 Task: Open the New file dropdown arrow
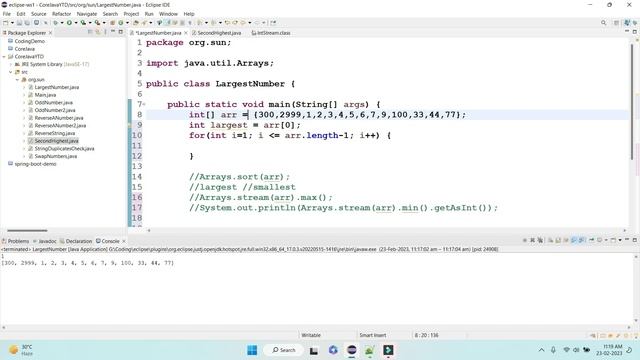(x=12, y=23)
